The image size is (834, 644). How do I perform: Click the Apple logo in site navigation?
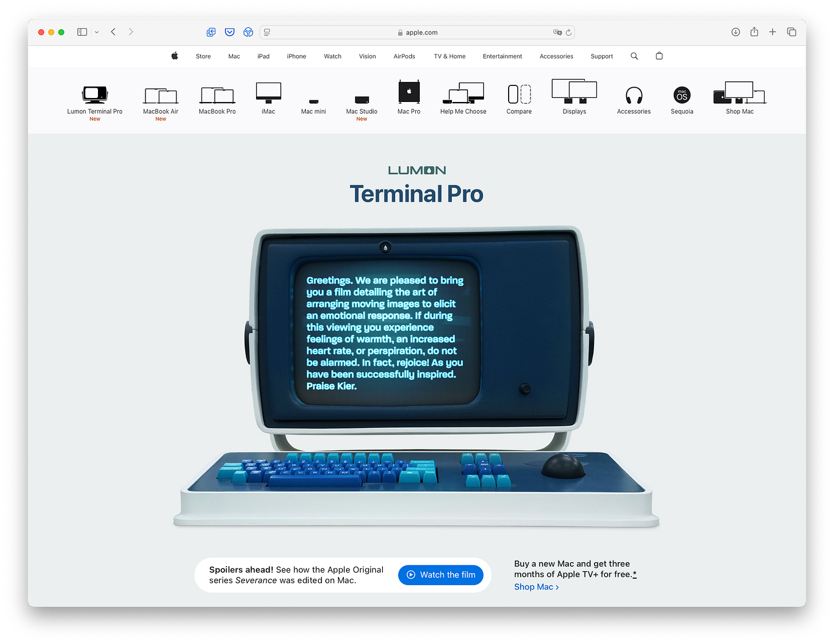(175, 56)
